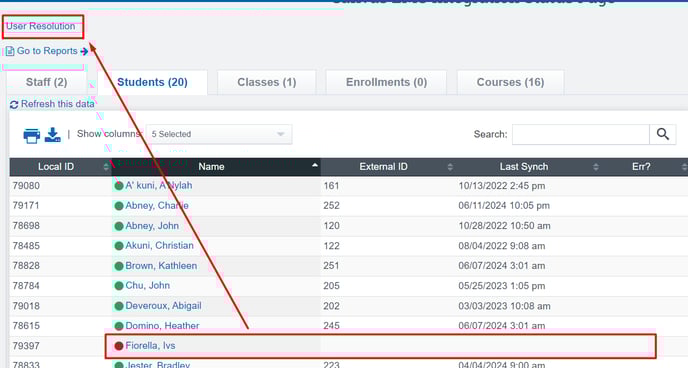Click ascending arrow in Name header
The image size is (688, 368).
(315, 165)
